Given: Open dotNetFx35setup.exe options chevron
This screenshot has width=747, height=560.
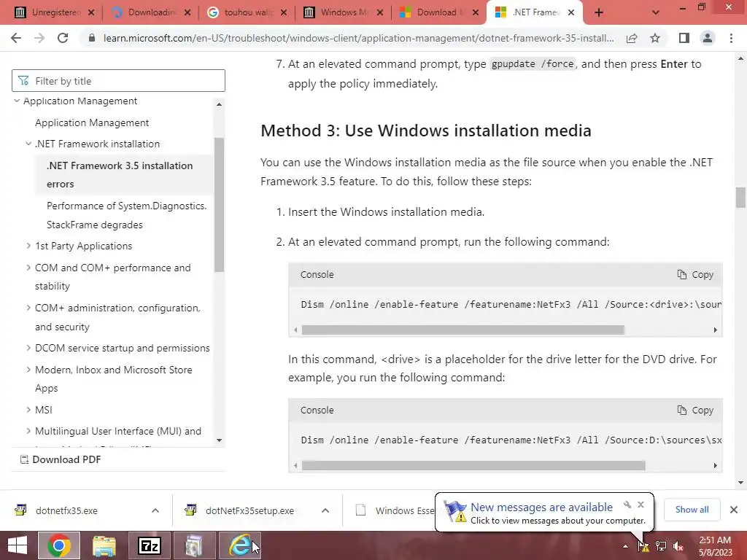Looking at the screenshot, I should point(325,510).
